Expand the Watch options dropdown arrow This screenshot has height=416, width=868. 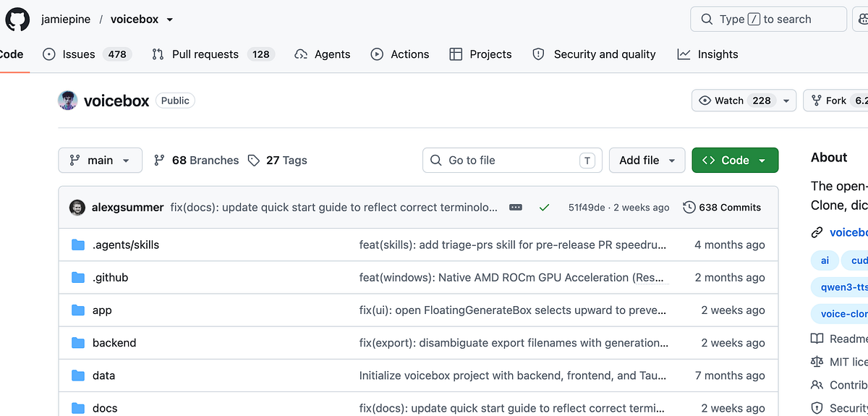tap(787, 101)
